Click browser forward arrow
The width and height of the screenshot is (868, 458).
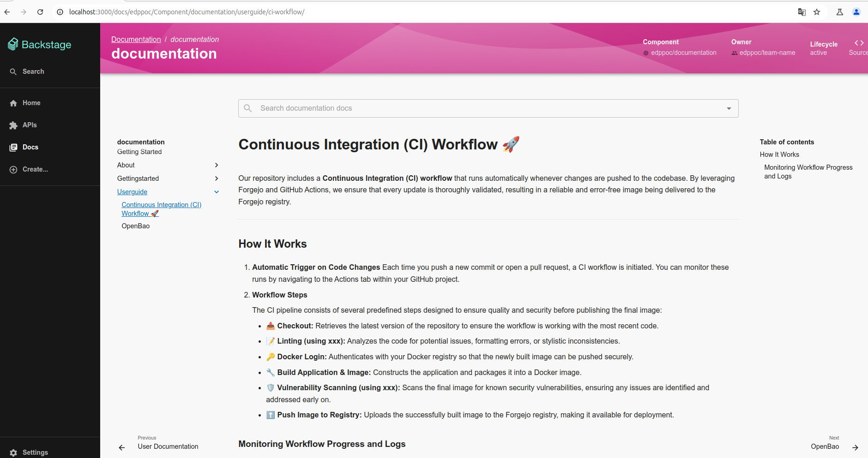(x=24, y=12)
